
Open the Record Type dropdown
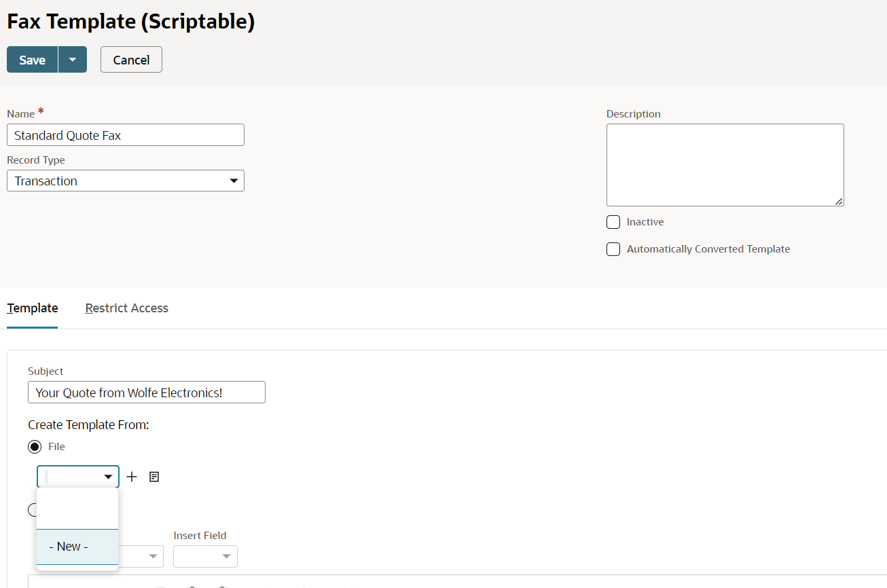[126, 181]
